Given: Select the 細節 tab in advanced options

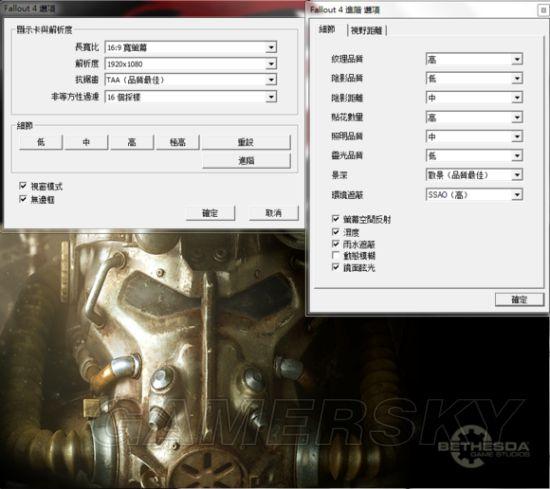Looking at the screenshot, I should click(x=327, y=29).
